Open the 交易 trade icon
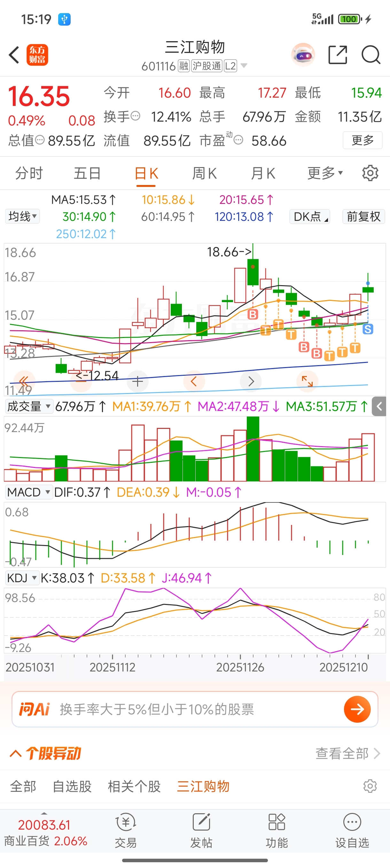Image resolution: width=390 pixels, height=868 pixels. pyautogui.click(x=126, y=831)
